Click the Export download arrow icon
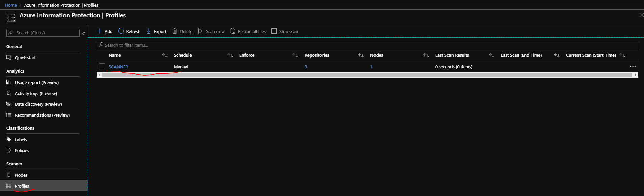 (149, 31)
